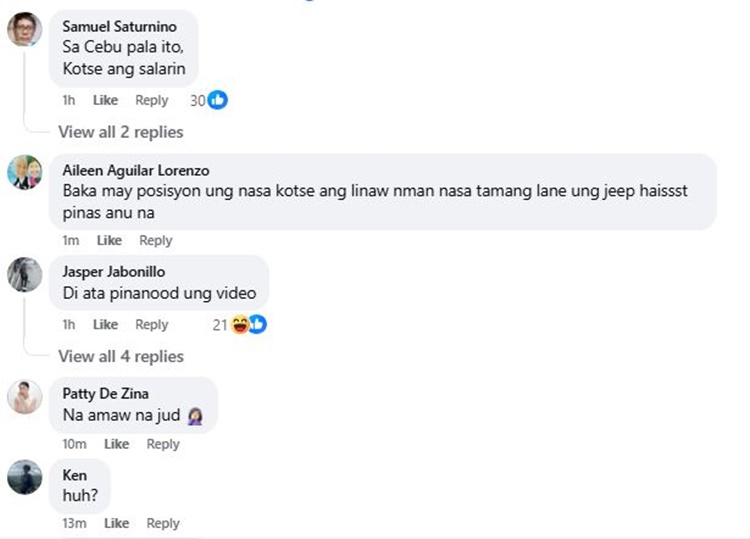
Task: Like Aileen Aguilar Lorenzo's comment
Action: [109, 240]
